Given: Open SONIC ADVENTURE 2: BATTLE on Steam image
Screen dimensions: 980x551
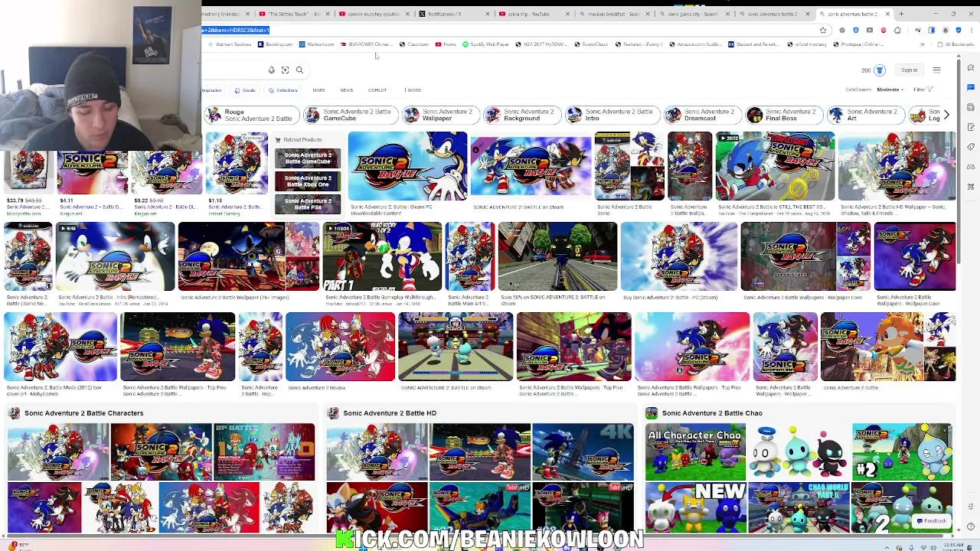Looking at the screenshot, I should [531, 167].
